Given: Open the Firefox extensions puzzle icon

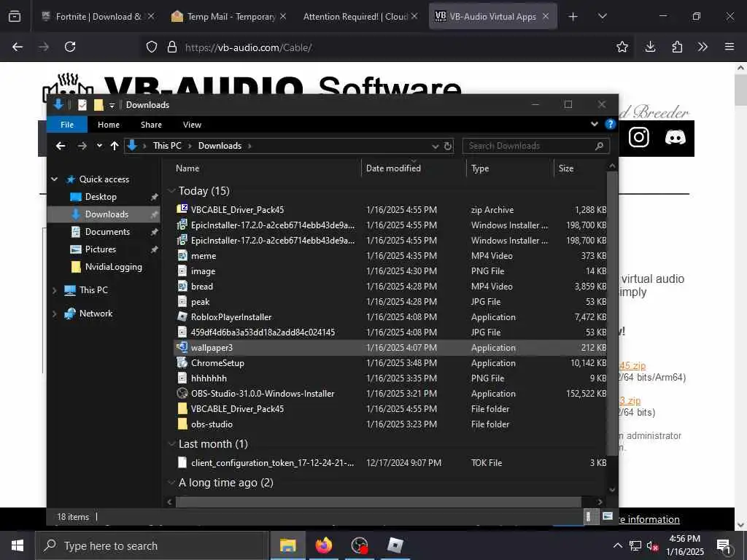Looking at the screenshot, I should [676, 47].
